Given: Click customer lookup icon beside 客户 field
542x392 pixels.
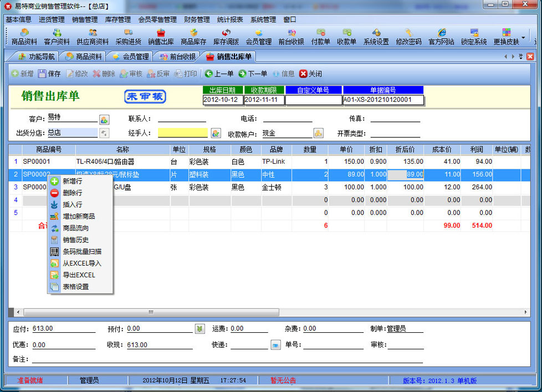Looking at the screenshot, I should coord(104,119).
